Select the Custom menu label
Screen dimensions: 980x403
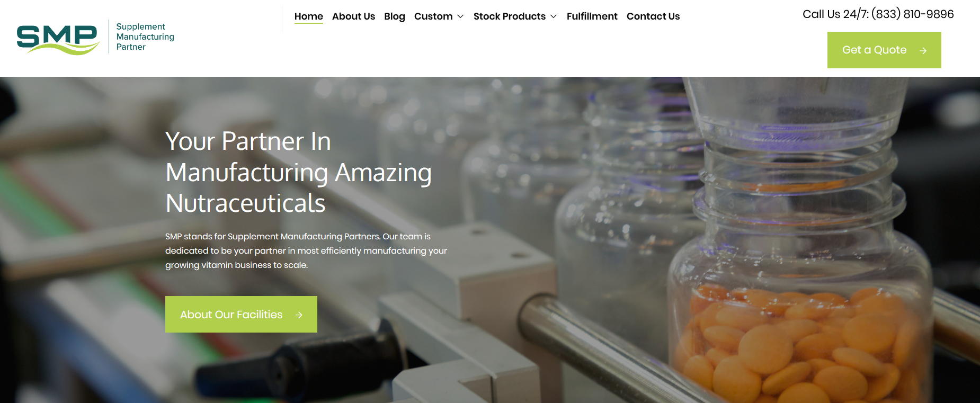pos(433,16)
